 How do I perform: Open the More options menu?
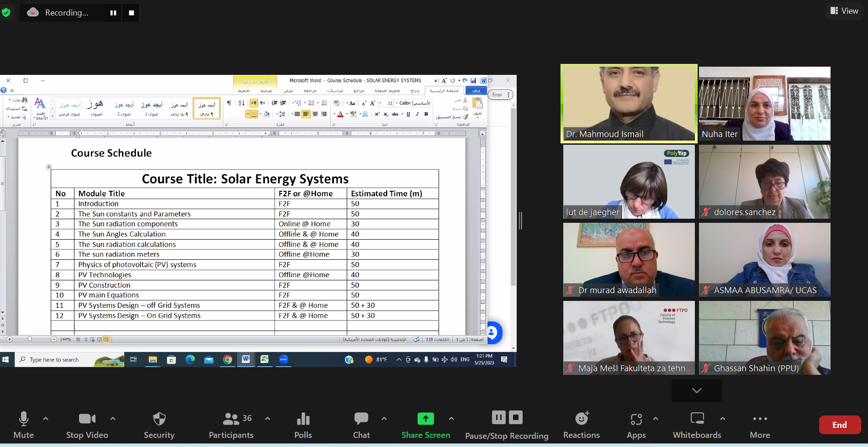(760, 425)
